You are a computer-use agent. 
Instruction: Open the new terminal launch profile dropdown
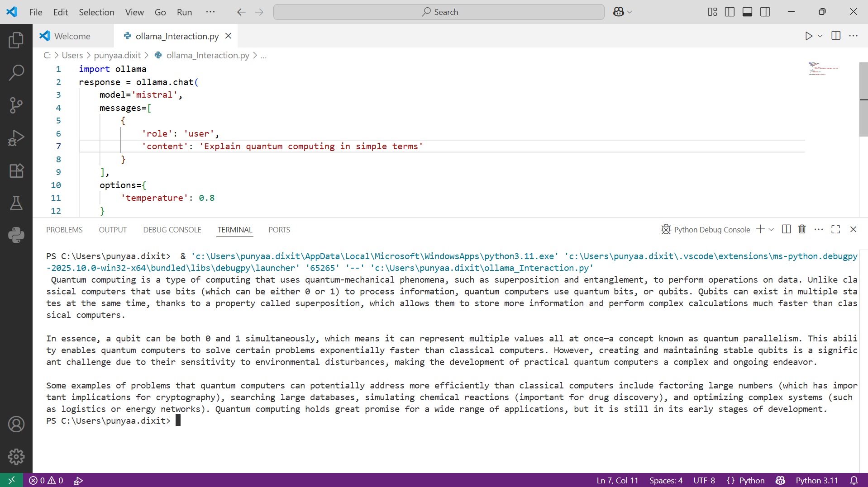pos(772,229)
